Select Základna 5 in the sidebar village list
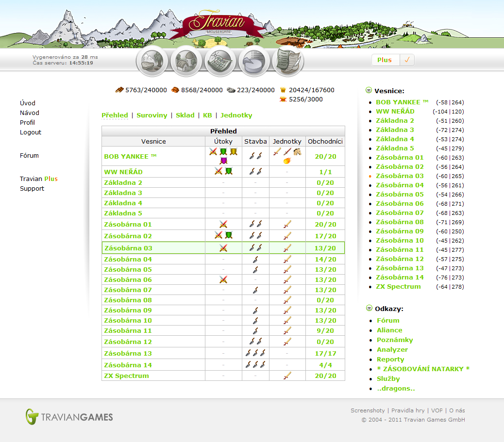 tap(395, 148)
